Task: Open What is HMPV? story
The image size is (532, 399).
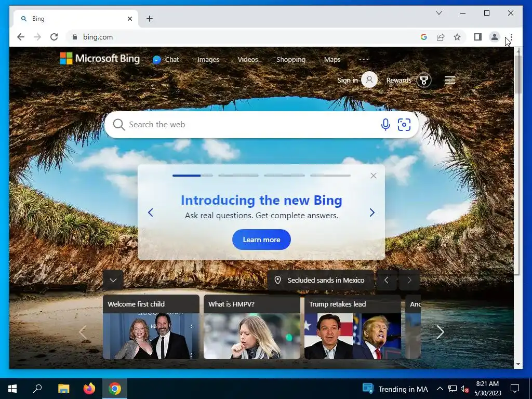Action: [252, 327]
